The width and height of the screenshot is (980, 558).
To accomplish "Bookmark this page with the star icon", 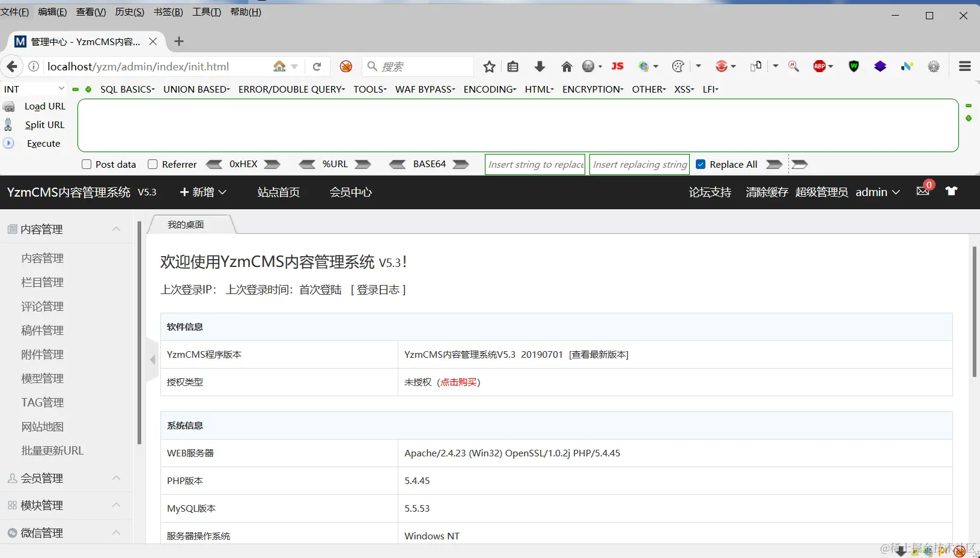I will (490, 66).
